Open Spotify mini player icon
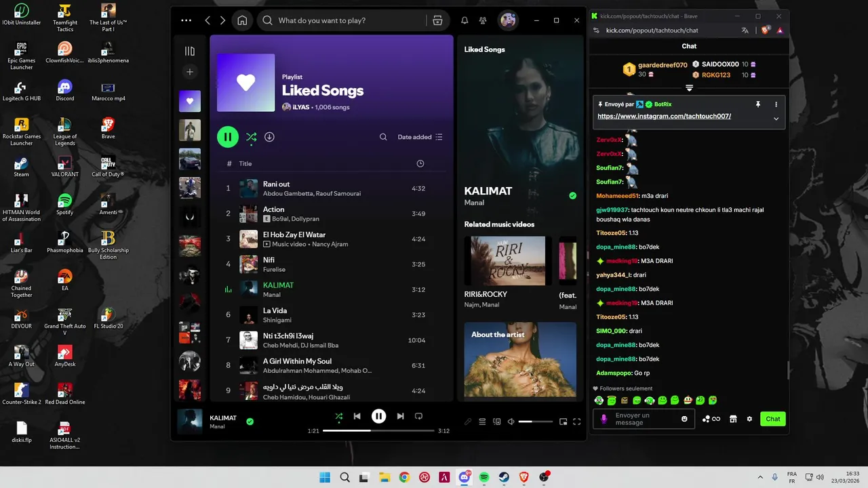Image resolution: width=868 pixels, height=488 pixels. pyautogui.click(x=563, y=422)
